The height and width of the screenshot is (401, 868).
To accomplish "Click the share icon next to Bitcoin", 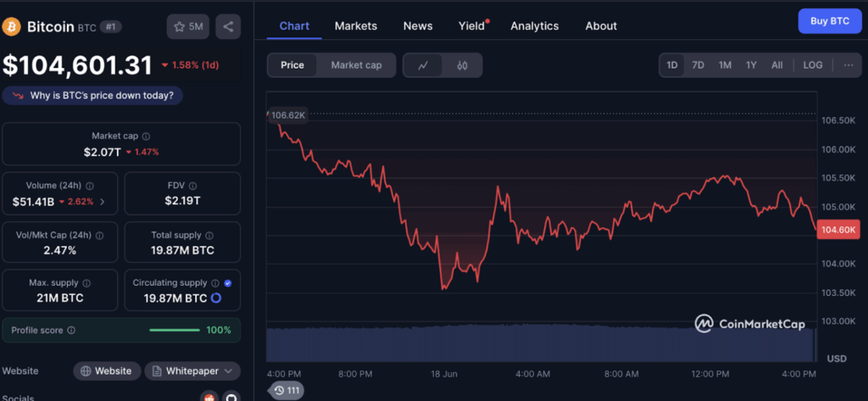I will point(227,27).
